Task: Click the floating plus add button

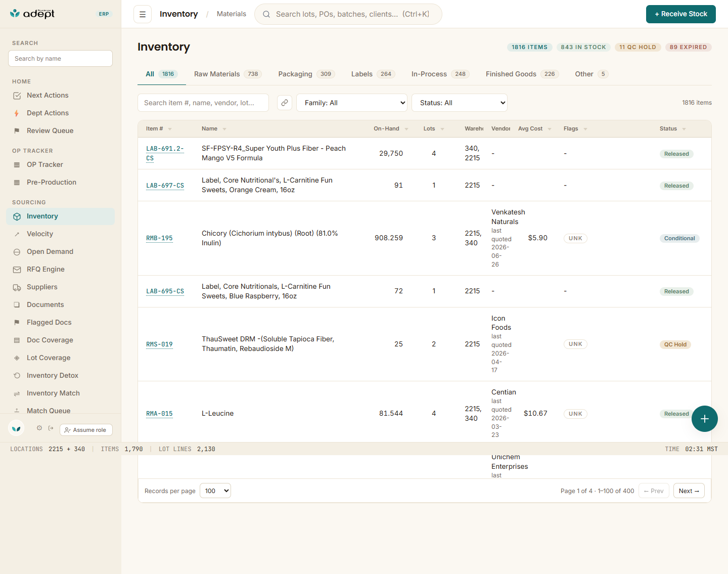Action: [705, 419]
